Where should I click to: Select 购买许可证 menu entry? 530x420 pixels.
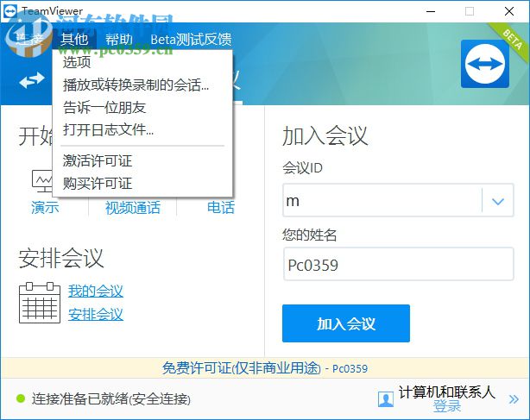point(142,184)
